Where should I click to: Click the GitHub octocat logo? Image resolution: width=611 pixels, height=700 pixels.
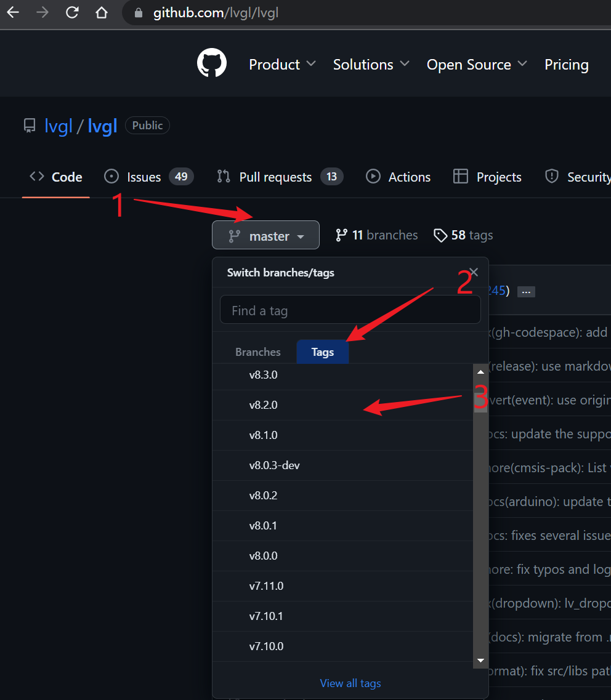pos(212,63)
